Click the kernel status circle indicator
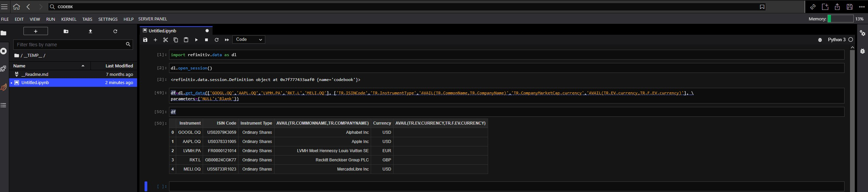The width and height of the screenshot is (868, 192). tap(851, 40)
